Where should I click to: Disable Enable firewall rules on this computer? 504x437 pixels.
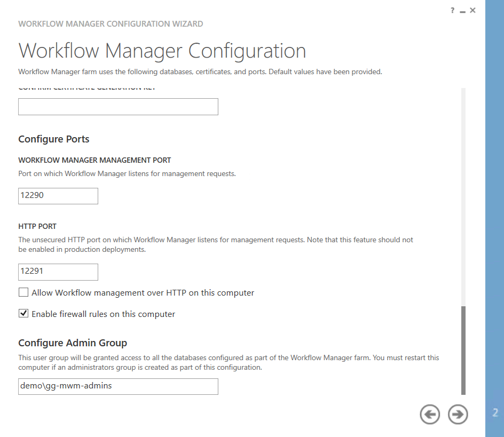coord(23,313)
